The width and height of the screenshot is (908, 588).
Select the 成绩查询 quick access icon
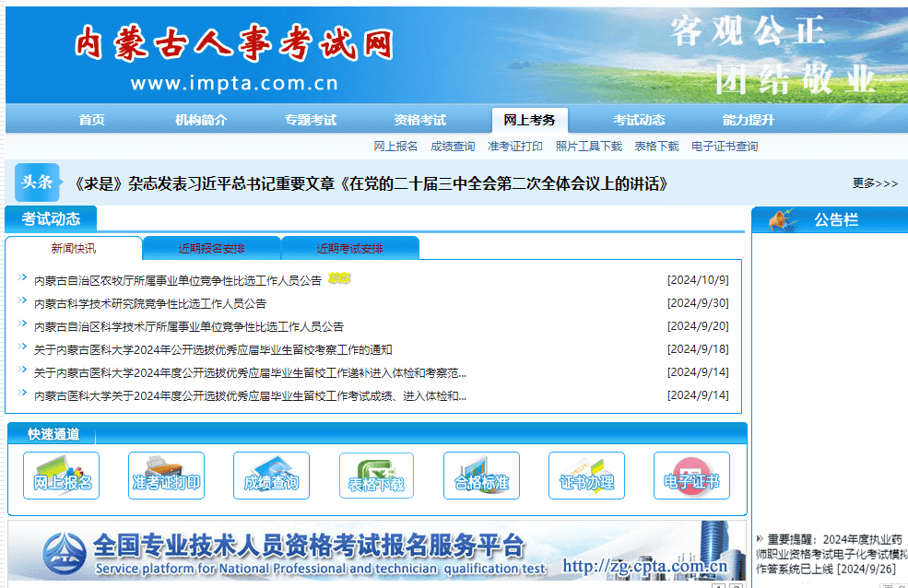[x=271, y=476]
